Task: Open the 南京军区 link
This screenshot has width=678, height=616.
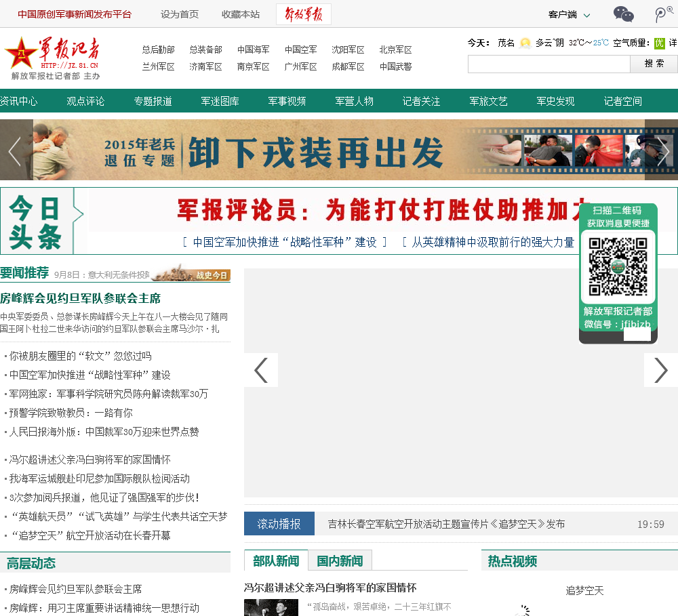Action: coord(254,66)
